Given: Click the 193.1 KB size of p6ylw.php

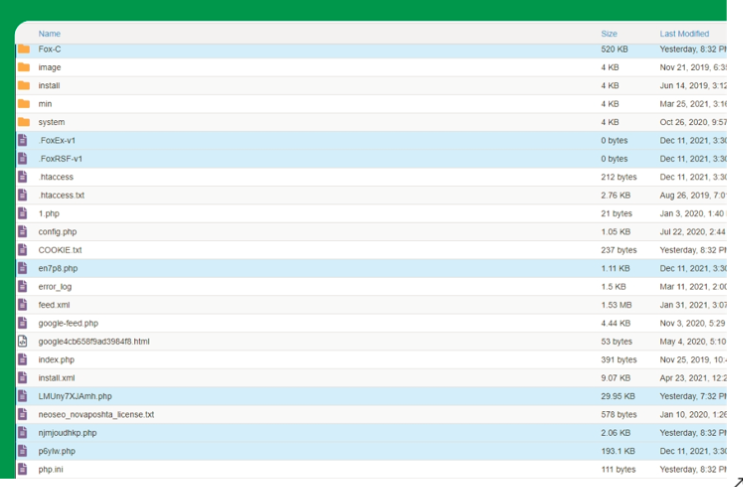Looking at the screenshot, I should [x=618, y=451].
